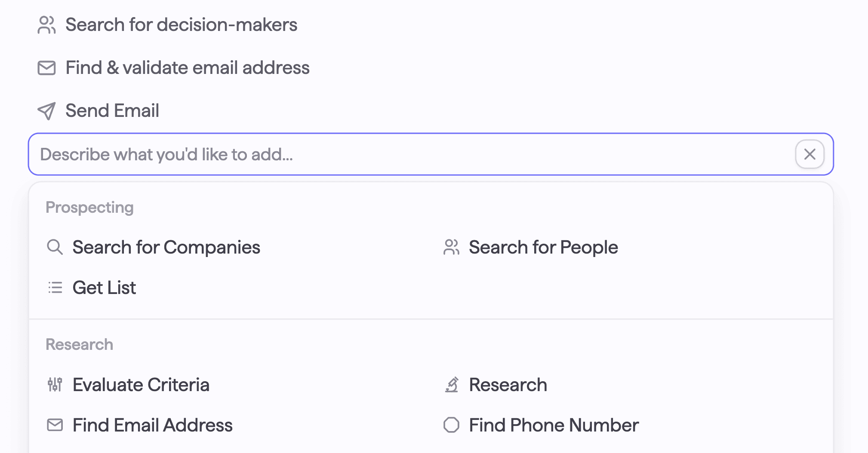The image size is (868, 453).
Task: Click the decision-makers people icon
Action: pyautogui.click(x=46, y=25)
